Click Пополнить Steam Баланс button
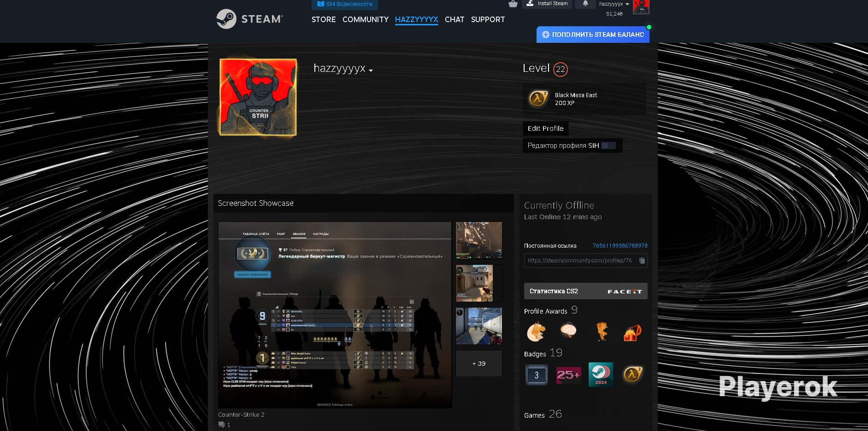The height and width of the screenshot is (431, 868). coord(593,35)
